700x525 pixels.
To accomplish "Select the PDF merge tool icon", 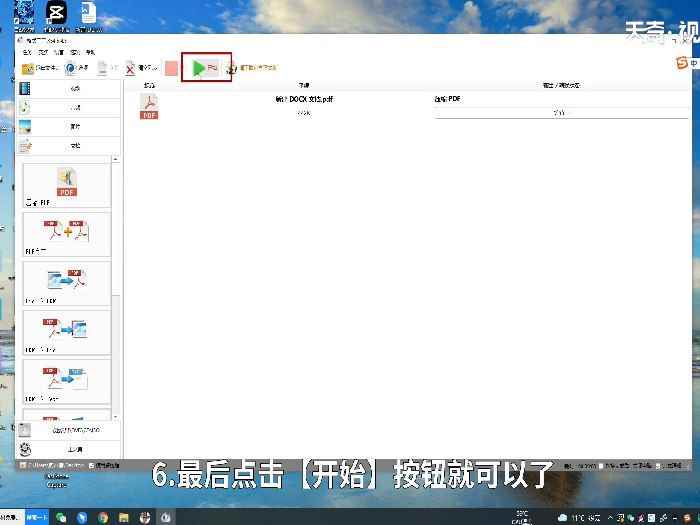I will pyautogui.click(x=67, y=232).
